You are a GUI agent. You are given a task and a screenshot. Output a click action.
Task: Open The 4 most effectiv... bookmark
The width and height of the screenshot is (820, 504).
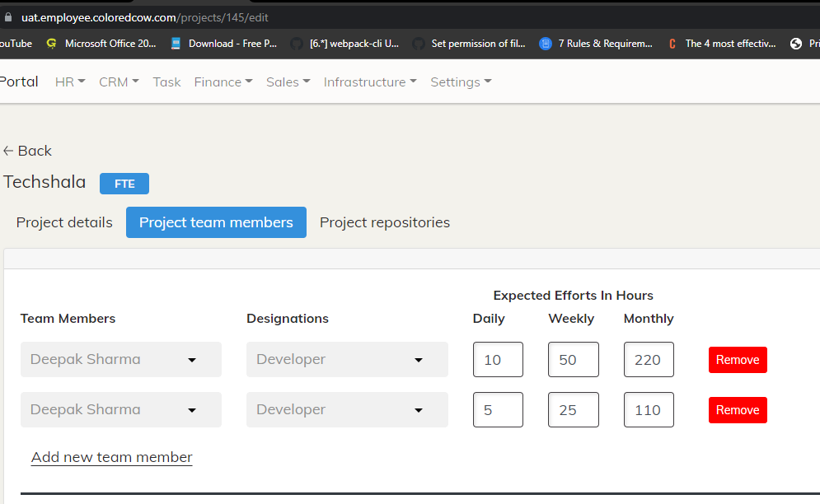721,44
